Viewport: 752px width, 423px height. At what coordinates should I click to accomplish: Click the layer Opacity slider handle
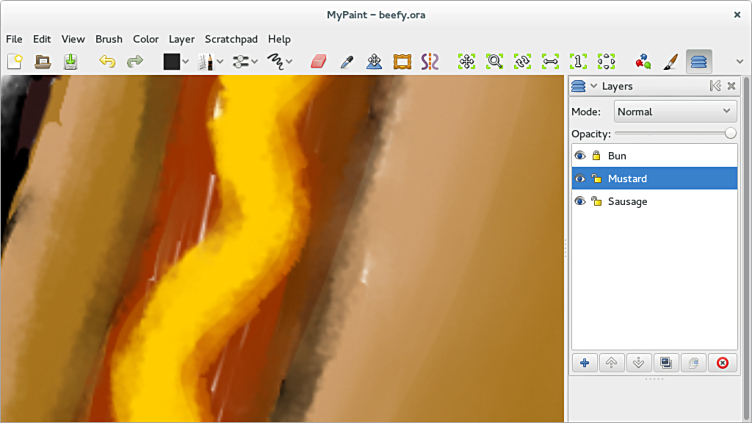pos(731,133)
